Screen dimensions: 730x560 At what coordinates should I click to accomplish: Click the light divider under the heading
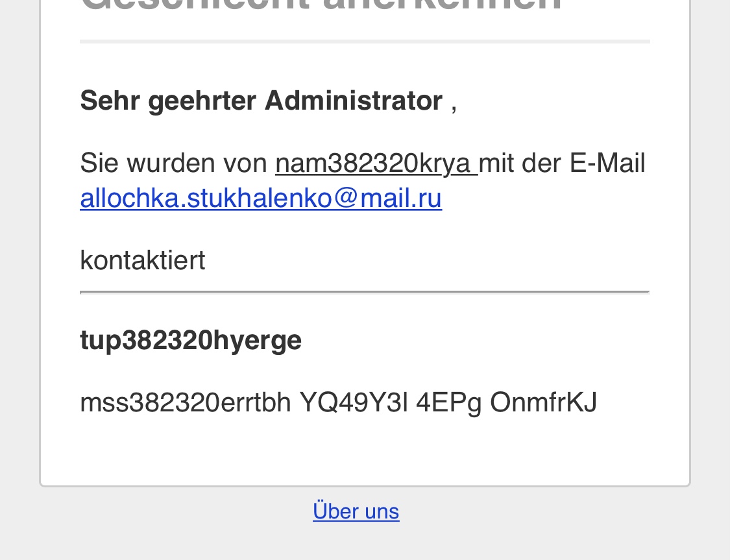pyautogui.click(x=365, y=42)
